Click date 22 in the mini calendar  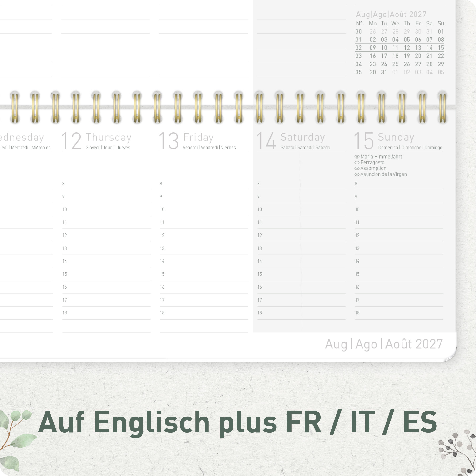(441, 56)
